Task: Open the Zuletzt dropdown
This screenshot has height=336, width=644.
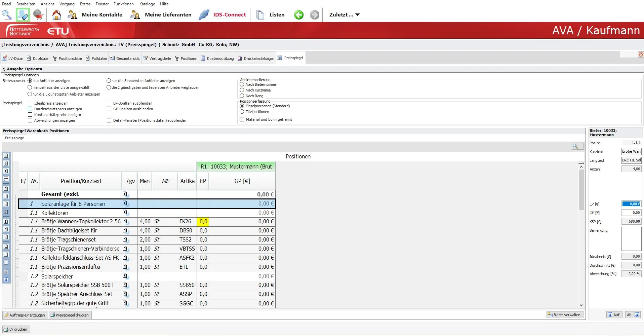Action: click(344, 15)
